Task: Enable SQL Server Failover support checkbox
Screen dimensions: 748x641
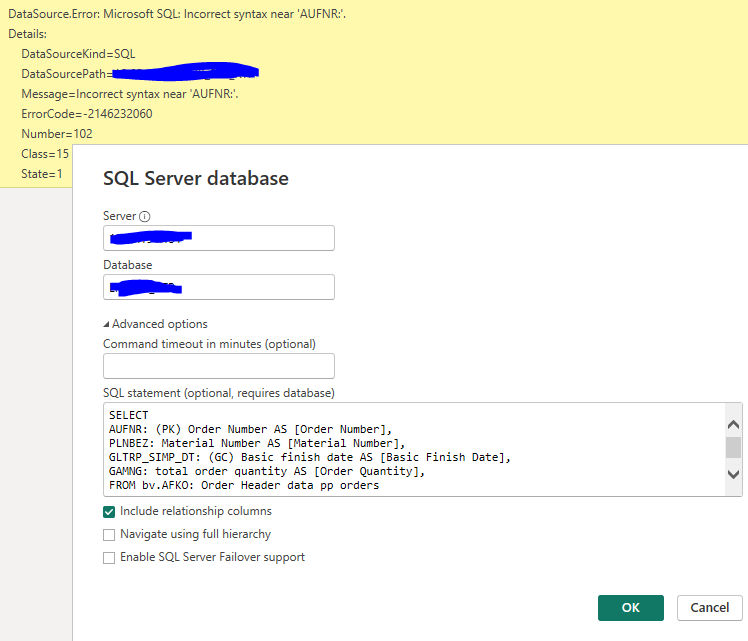Action: click(x=109, y=558)
